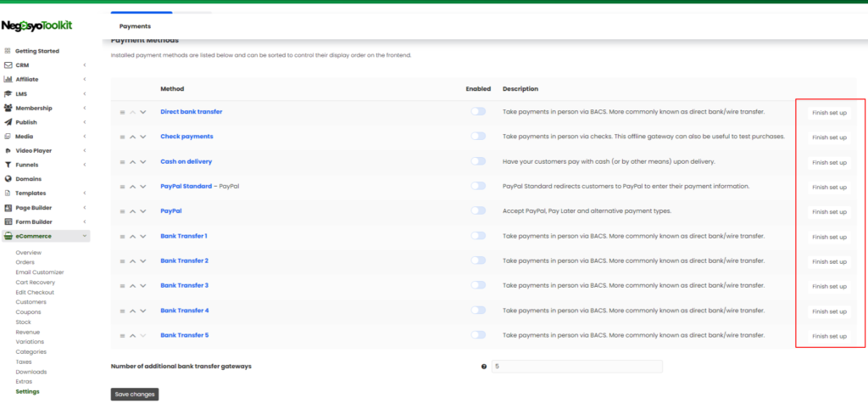Click Save changes button

tap(135, 394)
